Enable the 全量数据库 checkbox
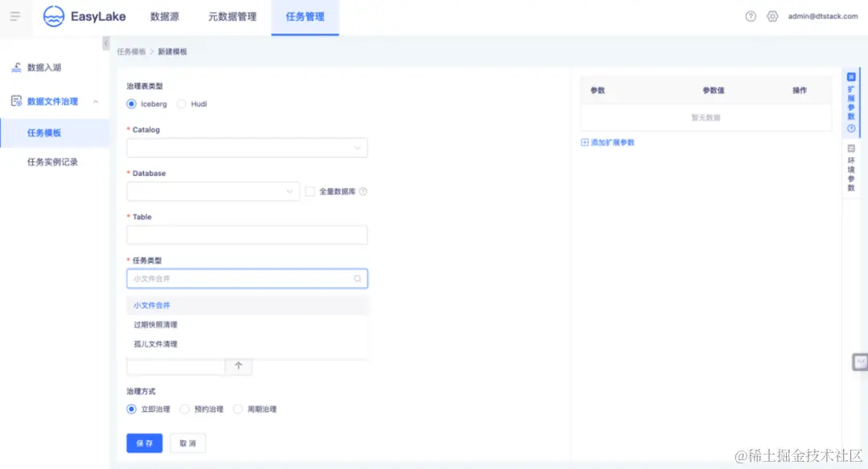 click(x=310, y=191)
